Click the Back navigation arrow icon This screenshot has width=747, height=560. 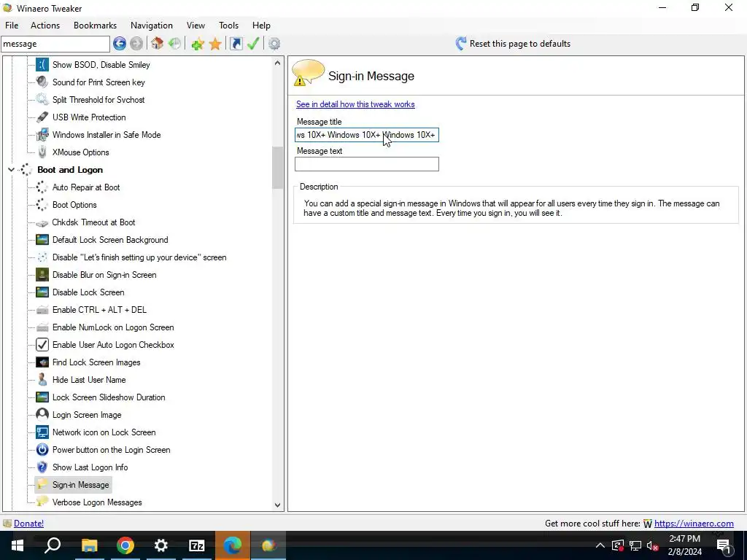click(x=120, y=44)
